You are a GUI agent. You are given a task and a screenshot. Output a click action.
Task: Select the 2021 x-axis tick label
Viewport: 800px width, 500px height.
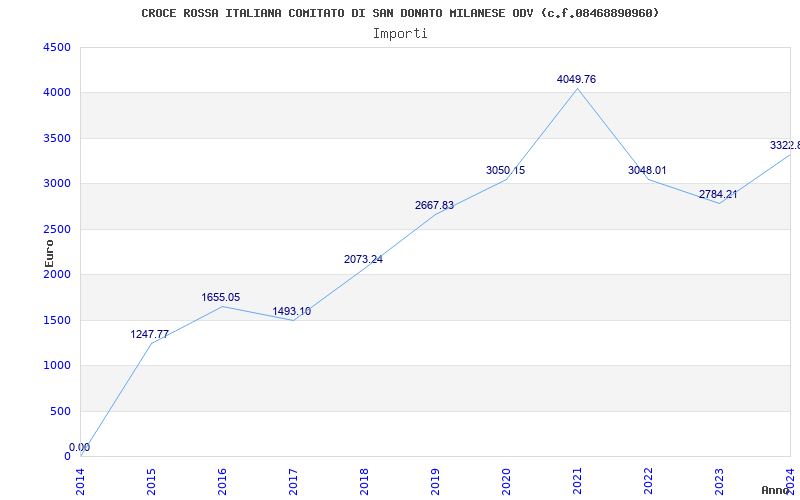(577, 481)
